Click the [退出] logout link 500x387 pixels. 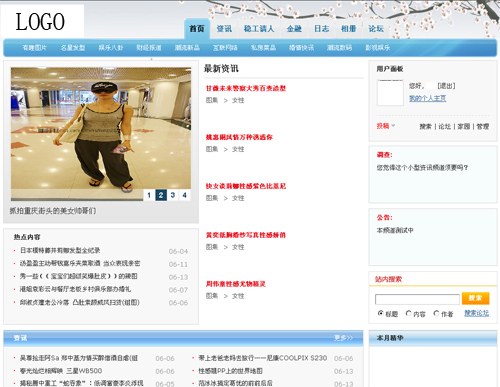coord(446,86)
